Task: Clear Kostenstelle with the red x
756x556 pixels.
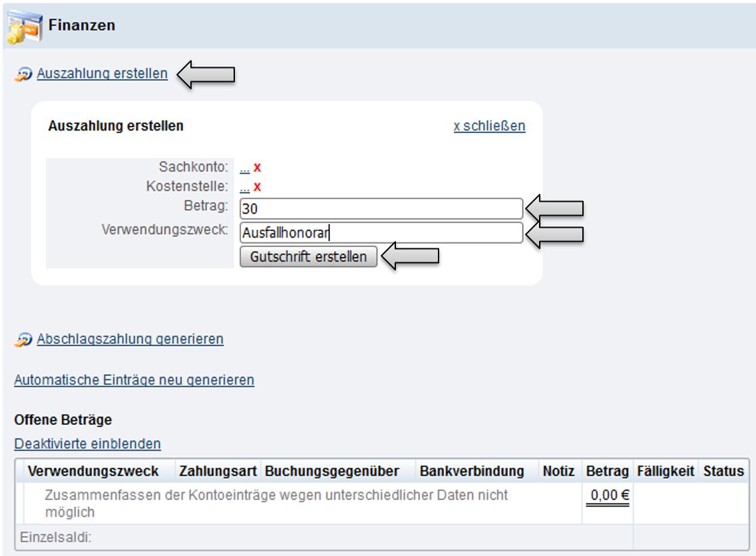Action: pyautogui.click(x=257, y=188)
